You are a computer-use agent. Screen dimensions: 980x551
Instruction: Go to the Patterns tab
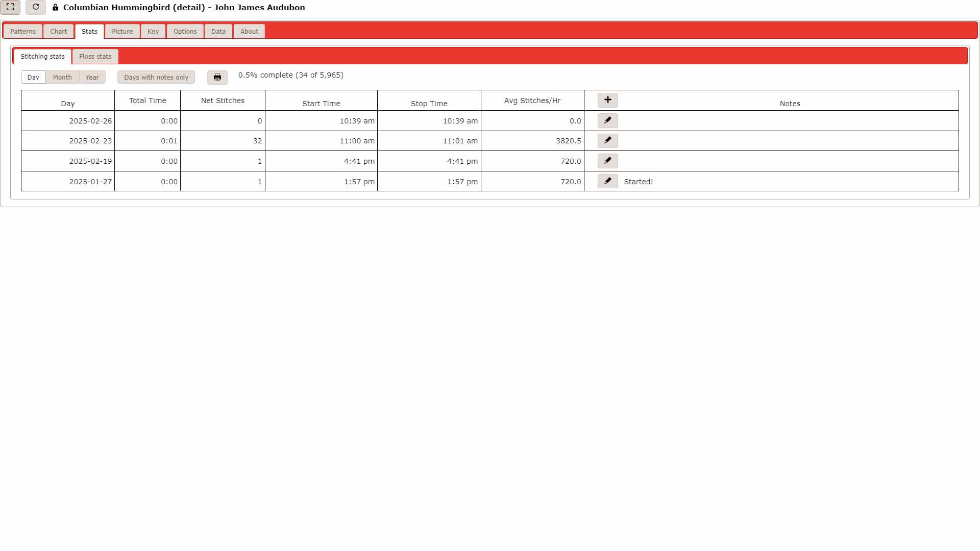[22, 31]
